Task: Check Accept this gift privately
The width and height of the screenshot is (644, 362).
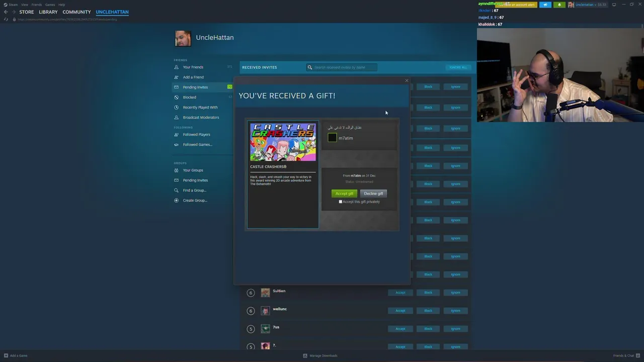Action: [341, 202]
